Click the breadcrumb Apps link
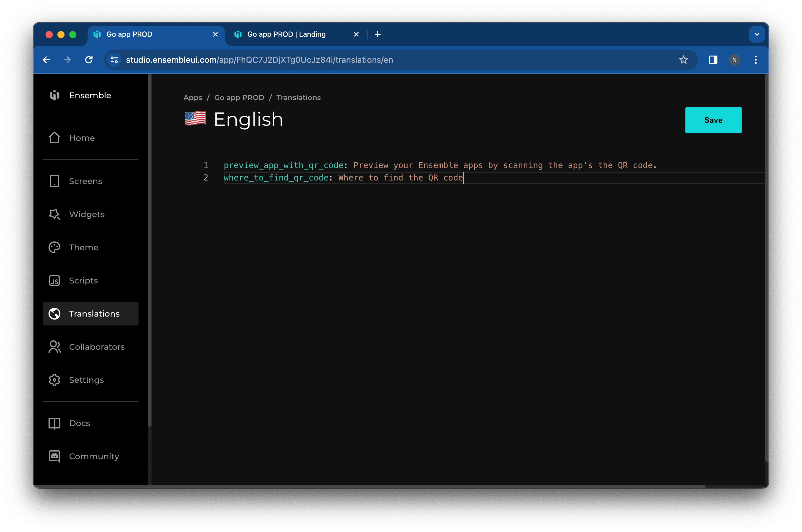This screenshot has width=802, height=532. [x=192, y=97]
